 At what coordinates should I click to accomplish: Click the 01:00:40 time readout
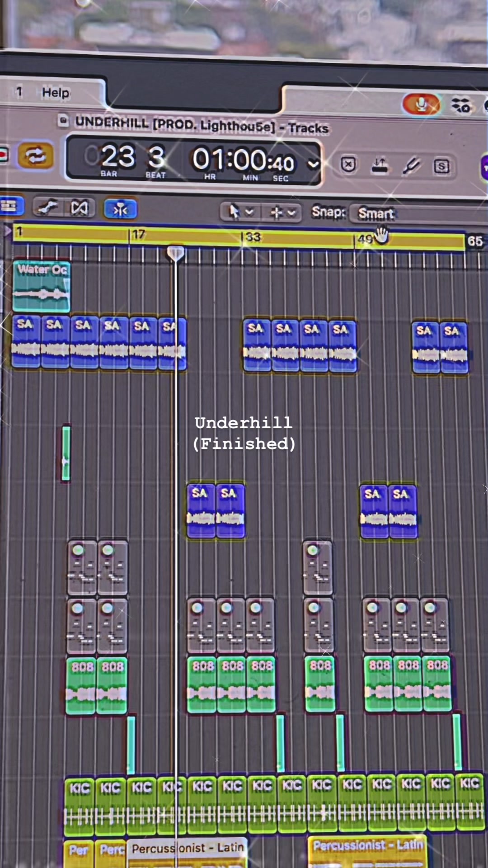tap(243, 160)
